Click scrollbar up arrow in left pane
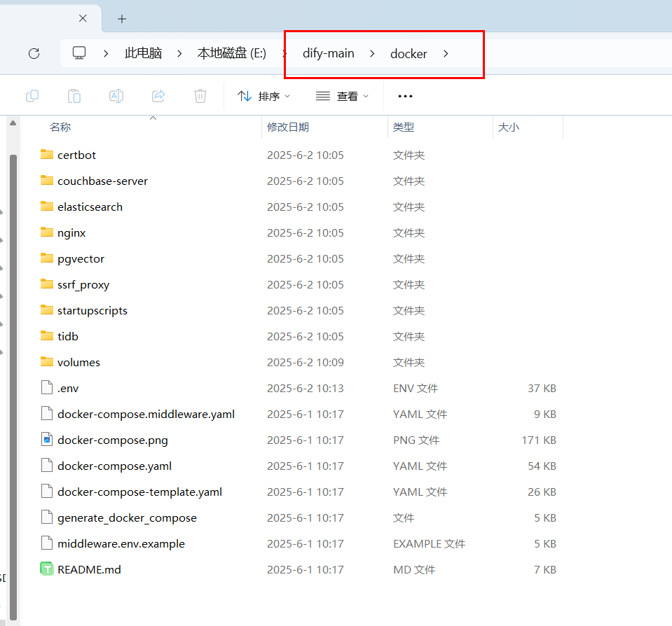 (x=13, y=123)
